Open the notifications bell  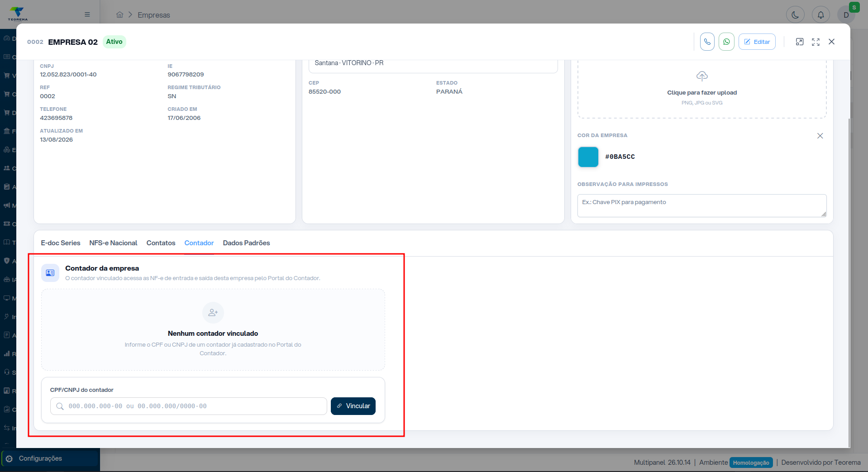pyautogui.click(x=820, y=14)
